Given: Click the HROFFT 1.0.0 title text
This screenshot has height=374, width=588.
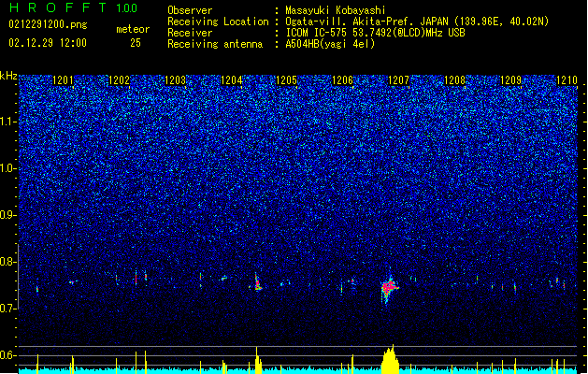Looking at the screenshot, I should coord(73,7).
